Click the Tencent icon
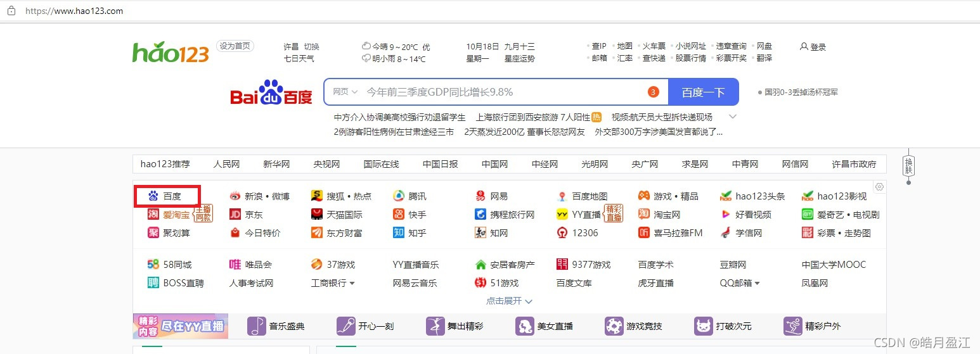The image size is (980, 354). pyautogui.click(x=398, y=196)
